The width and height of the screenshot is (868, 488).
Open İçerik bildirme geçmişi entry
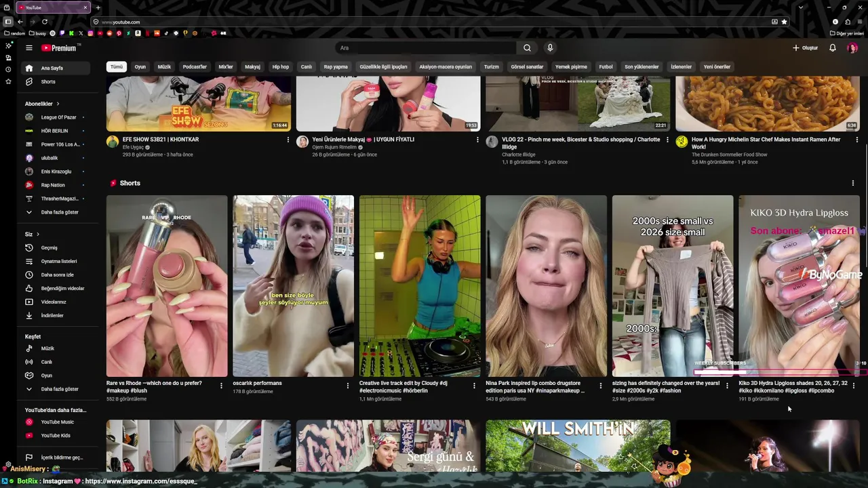pos(57,457)
